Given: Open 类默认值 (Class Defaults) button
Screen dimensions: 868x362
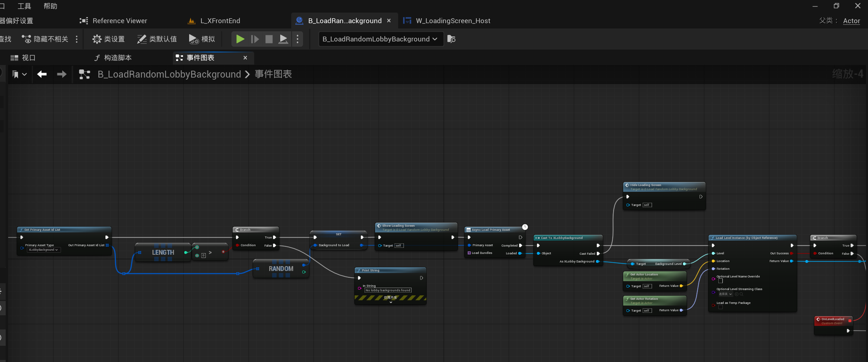Looking at the screenshot, I should 157,39.
